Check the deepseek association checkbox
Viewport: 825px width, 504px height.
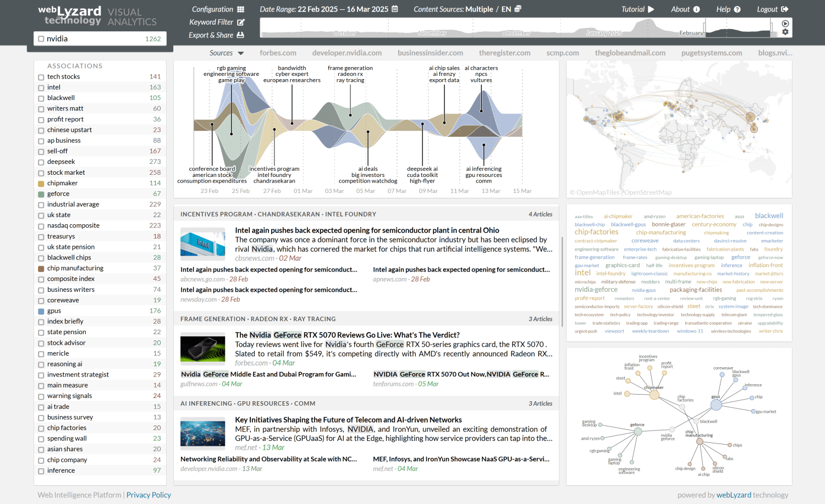(x=41, y=162)
